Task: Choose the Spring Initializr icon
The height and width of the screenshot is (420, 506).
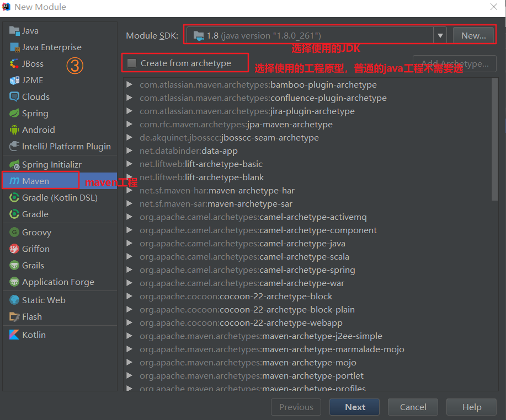Action: tap(14, 165)
